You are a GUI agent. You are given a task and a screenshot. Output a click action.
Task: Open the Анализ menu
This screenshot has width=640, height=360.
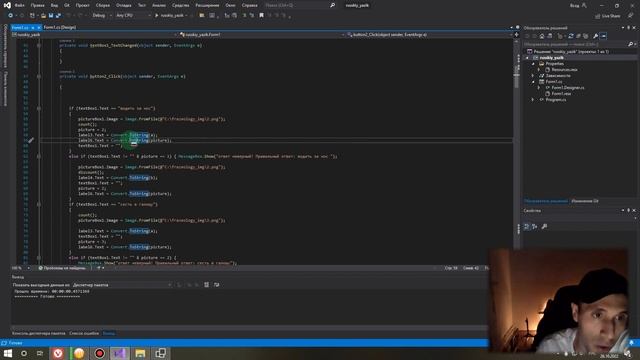pos(159,5)
